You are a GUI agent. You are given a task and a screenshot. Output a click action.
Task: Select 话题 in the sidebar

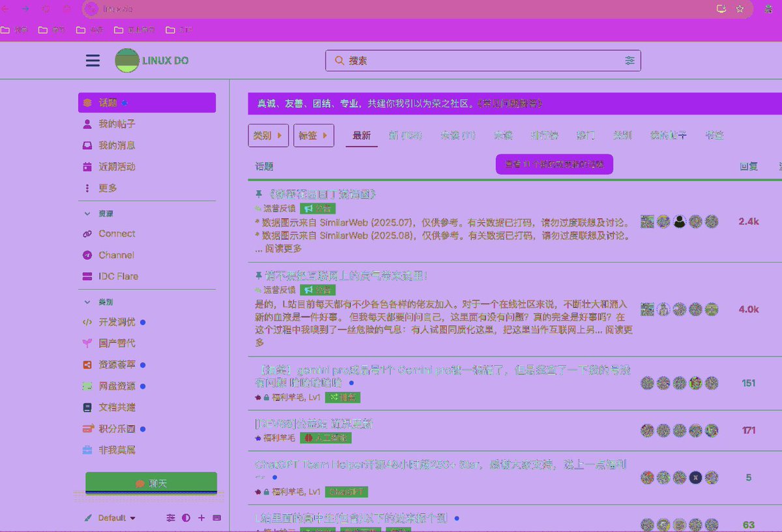pyautogui.click(x=147, y=103)
